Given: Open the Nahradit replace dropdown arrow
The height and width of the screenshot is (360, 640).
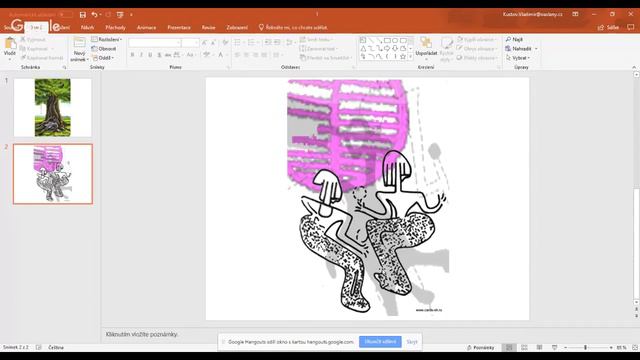Looking at the screenshot, I should point(536,49).
